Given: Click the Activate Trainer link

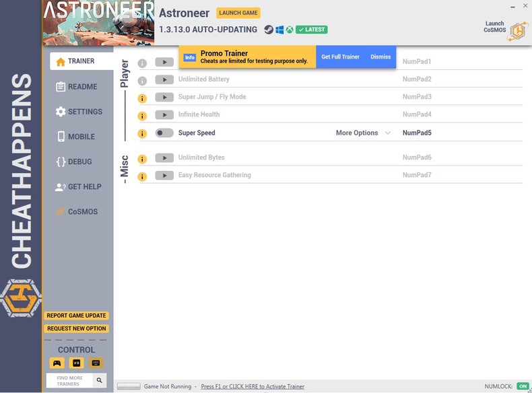Looking at the screenshot, I should [x=253, y=386].
